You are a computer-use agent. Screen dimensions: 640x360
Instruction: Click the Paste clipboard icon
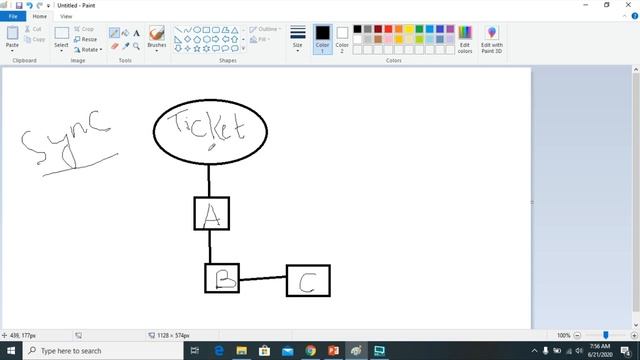tap(12, 33)
